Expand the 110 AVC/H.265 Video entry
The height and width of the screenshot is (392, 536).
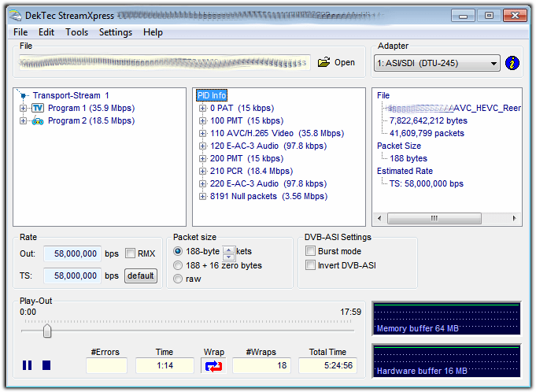(203, 134)
